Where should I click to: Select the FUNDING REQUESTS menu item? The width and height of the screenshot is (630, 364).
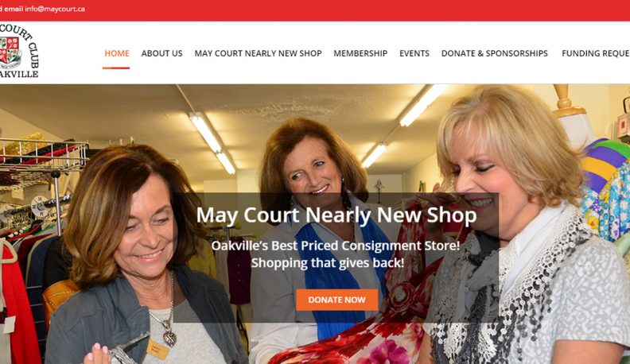pyautogui.click(x=596, y=53)
